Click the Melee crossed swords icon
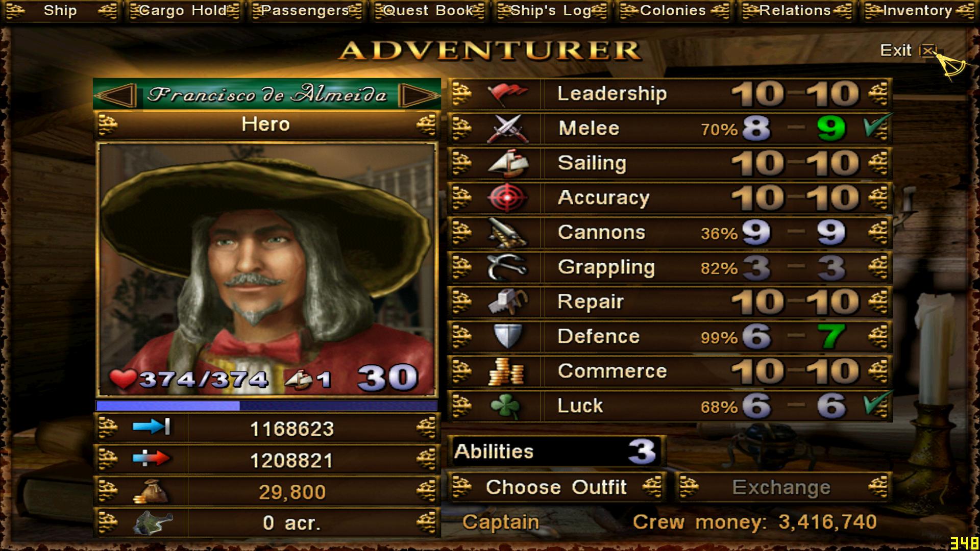980x551 pixels. pyautogui.click(x=507, y=129)
